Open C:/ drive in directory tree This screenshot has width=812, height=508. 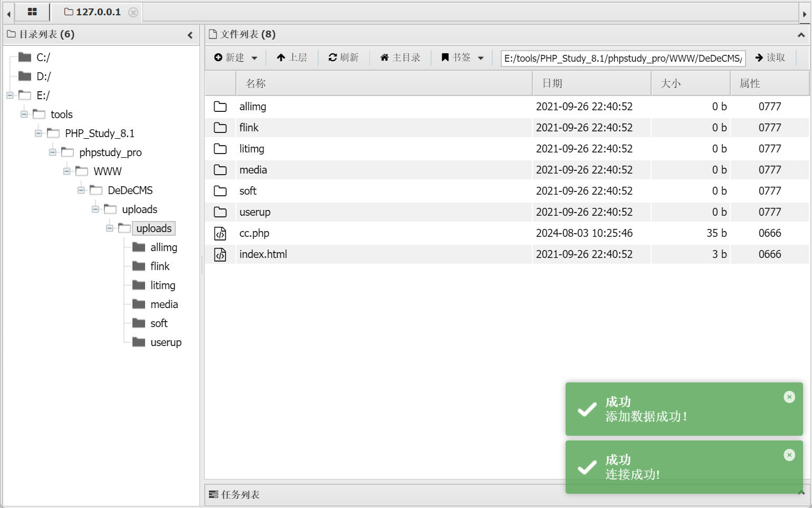point(43,57)
